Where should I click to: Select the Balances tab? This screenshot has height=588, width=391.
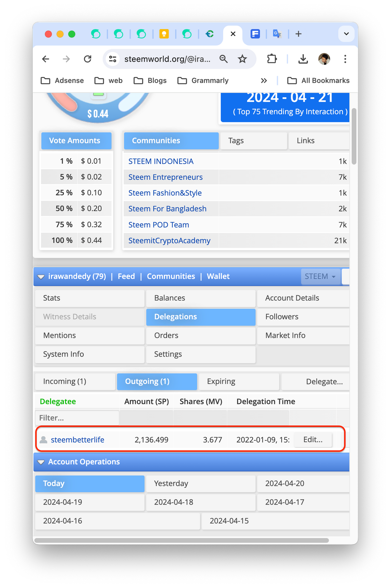pyautogui.click(x=201, y=298)
